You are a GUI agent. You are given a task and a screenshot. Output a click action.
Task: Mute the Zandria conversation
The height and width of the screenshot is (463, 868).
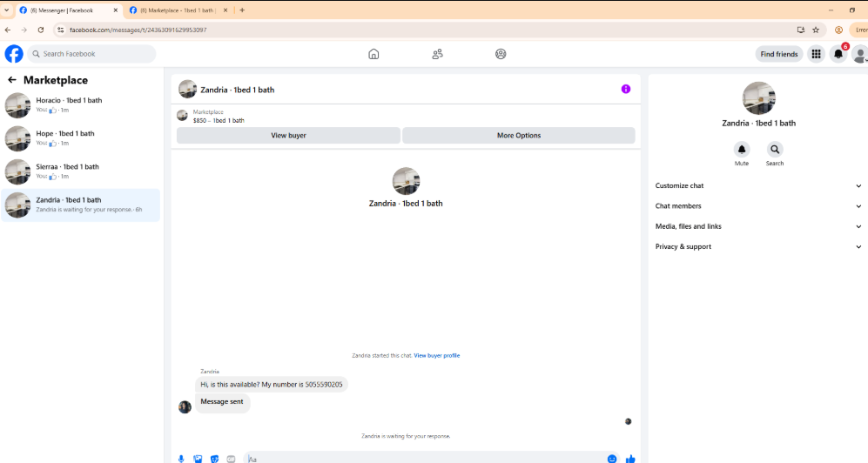(x=741, y=150)
